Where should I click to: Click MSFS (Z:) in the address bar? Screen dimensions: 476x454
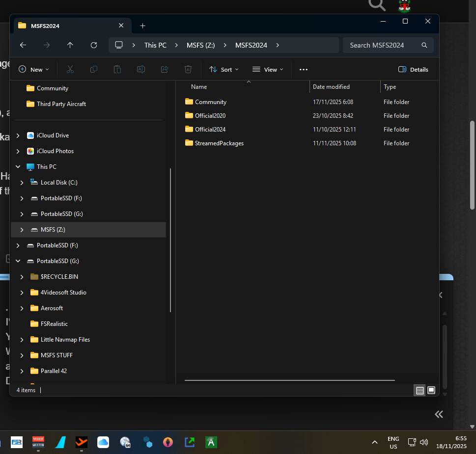click(x=200, y=45)
